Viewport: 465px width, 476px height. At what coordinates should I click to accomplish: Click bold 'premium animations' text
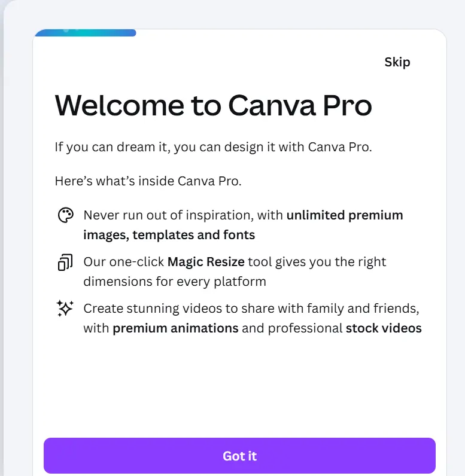coord(175,328)
